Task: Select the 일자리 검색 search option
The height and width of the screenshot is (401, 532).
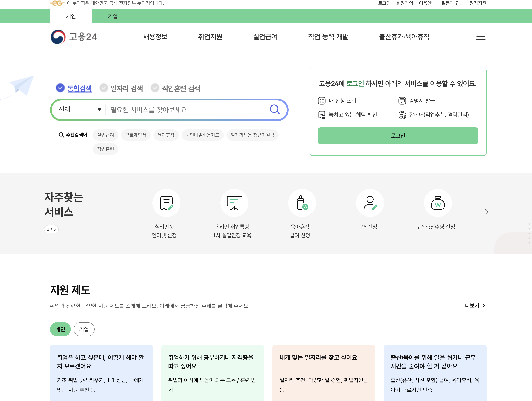Action: click(x=127, y=88)
